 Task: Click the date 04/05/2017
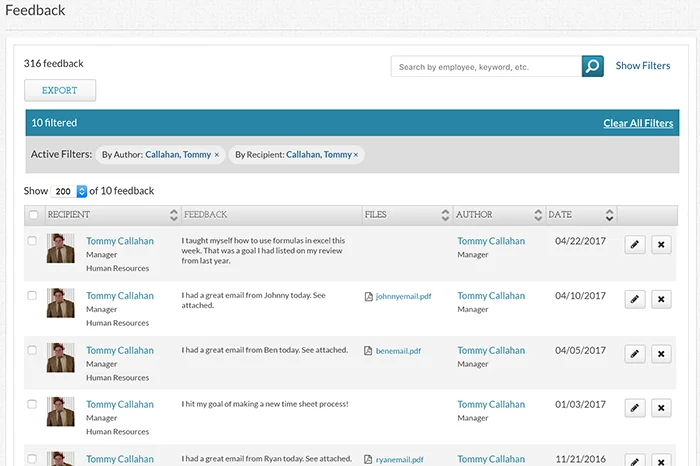pyautogui.click(x=580, y=350)
